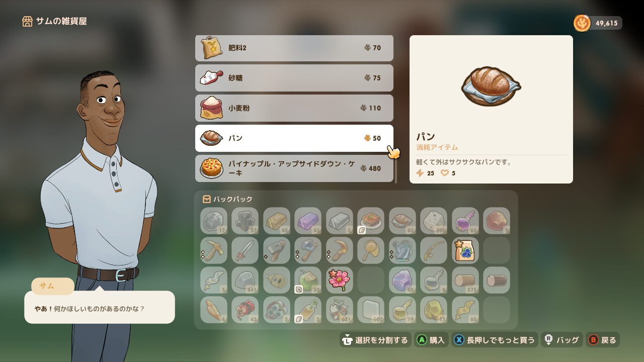
Task: Select 肥料2 from the shop list
Action: pos(294,48)
